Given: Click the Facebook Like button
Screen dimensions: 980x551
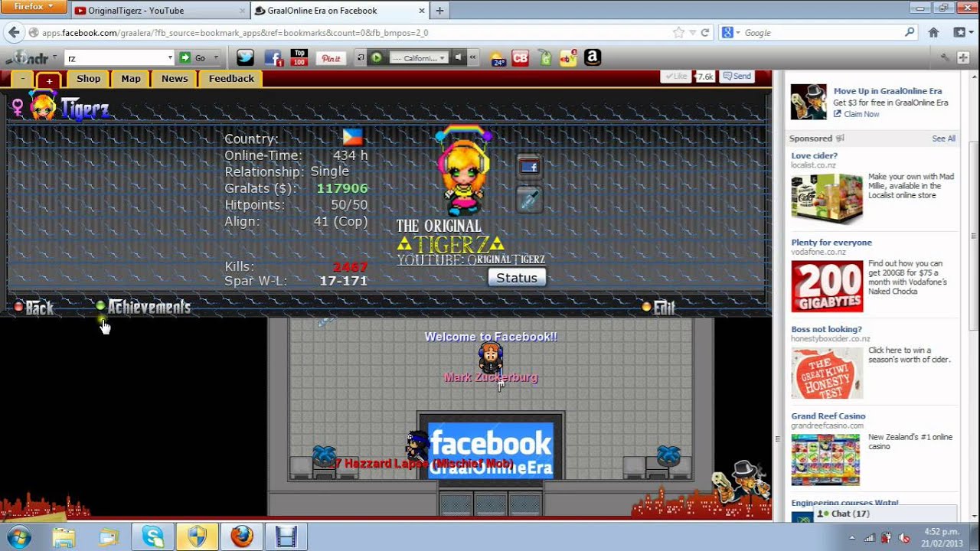Looking at the screenshot, I should coord(676,77).
